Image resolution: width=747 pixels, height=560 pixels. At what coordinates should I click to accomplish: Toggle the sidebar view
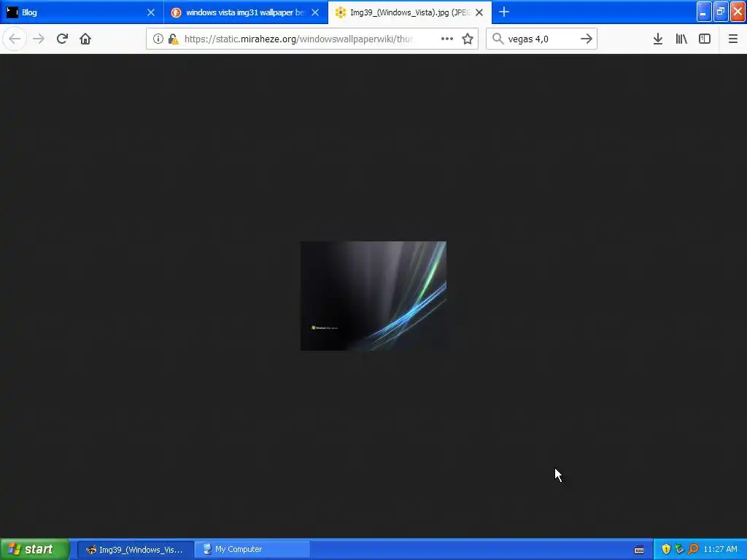[x=705, y=39]
